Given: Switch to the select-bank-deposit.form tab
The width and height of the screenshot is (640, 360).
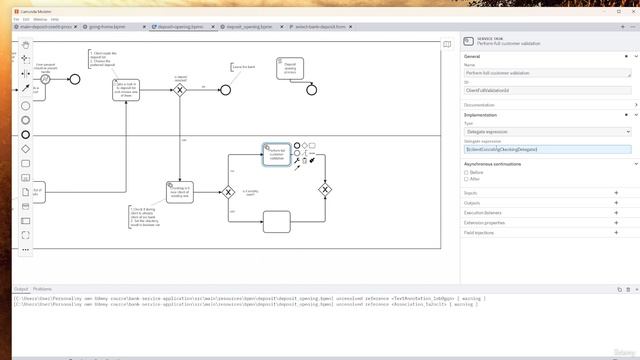Looking at the screenshot, I should click(320, 27).
